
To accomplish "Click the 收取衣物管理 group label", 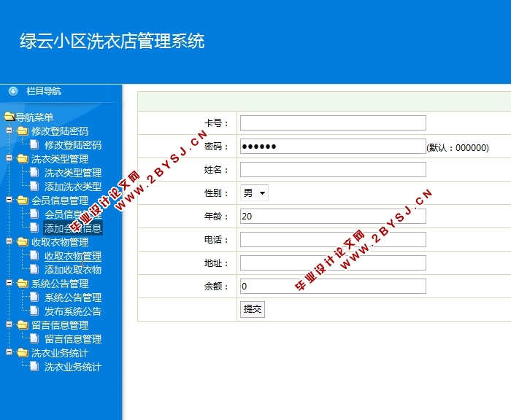I will pyautogui.click(x=60, y=242).
